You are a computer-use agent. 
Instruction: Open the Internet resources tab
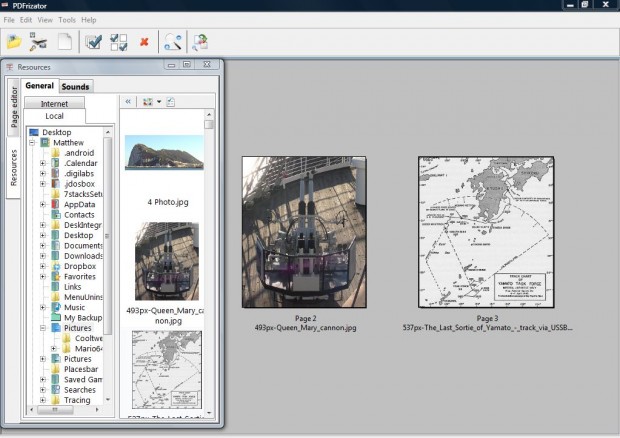(x=54, y=103)
